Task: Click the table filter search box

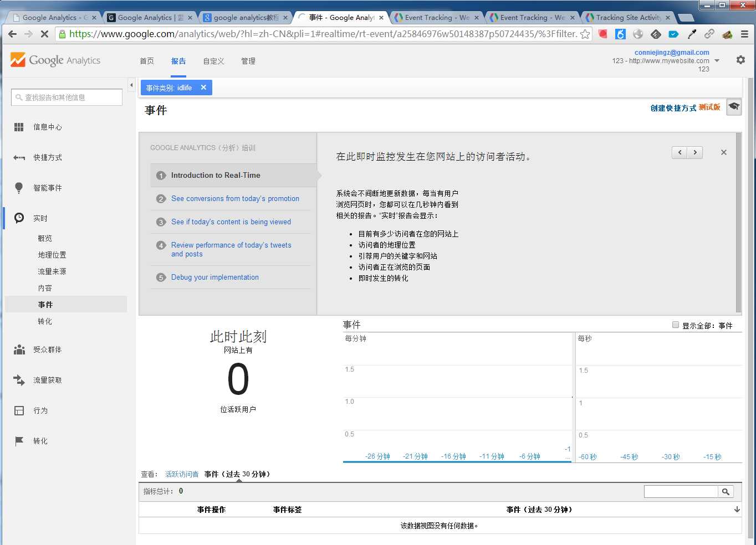Action: [x=681, y=491]
